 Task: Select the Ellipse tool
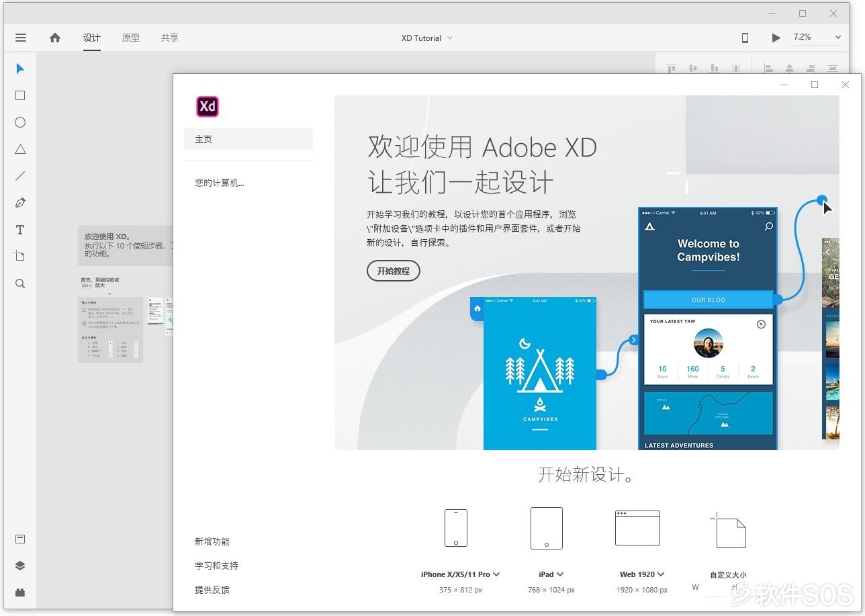click(20, 122)
